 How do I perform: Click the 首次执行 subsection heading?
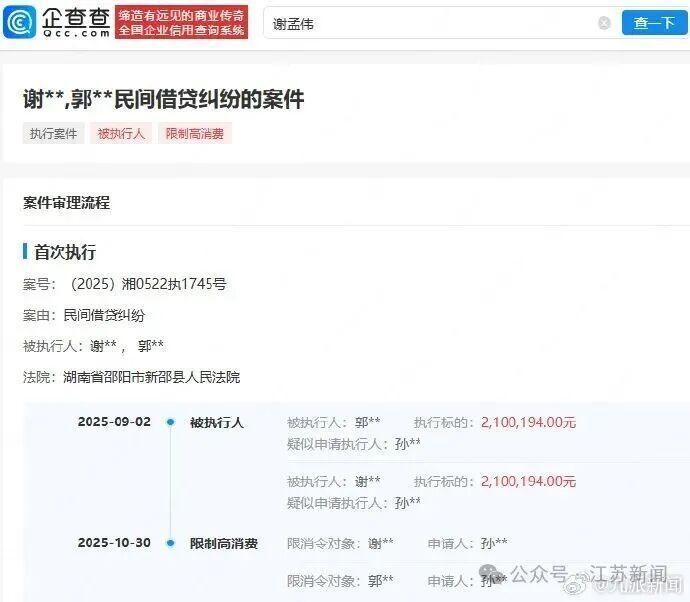65,252
